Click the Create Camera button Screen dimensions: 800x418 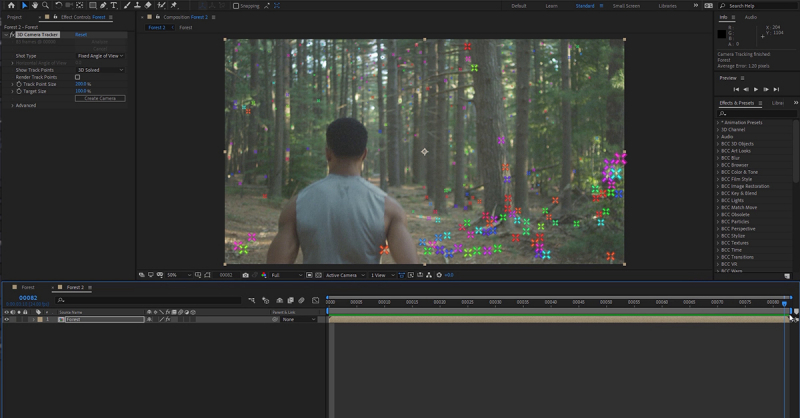point(100,98)
